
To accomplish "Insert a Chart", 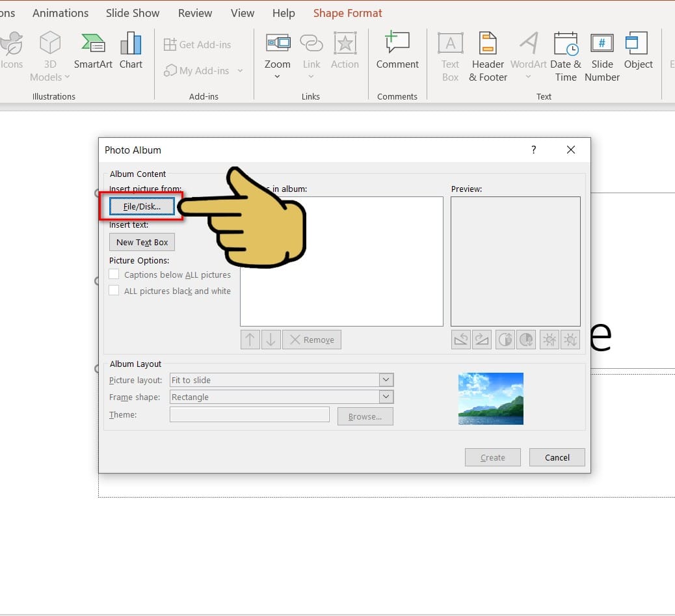I will [131, 52].
